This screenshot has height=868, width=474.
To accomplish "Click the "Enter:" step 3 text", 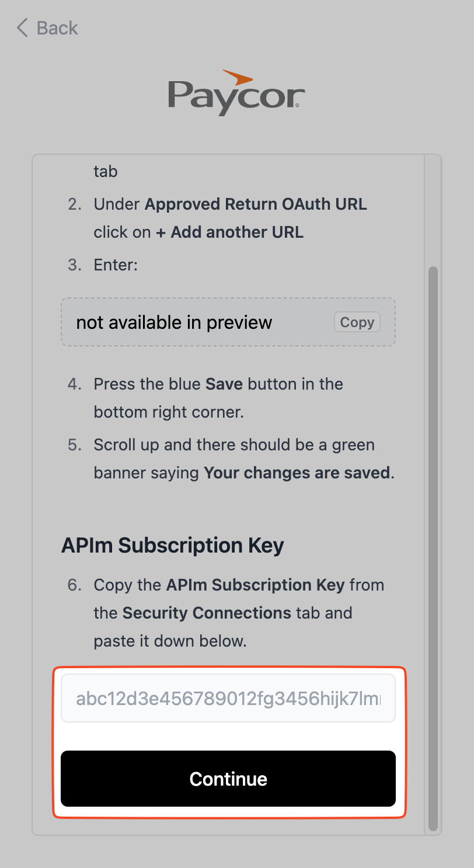I will 116,265.
